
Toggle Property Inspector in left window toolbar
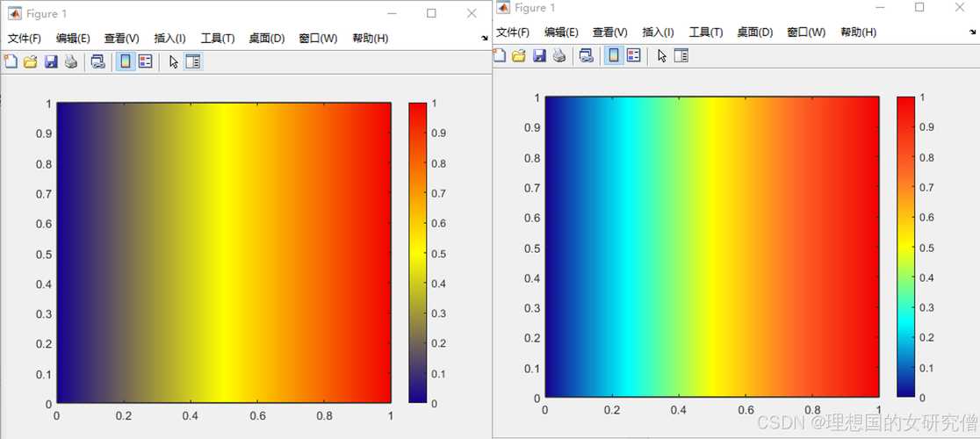(193, 61)
